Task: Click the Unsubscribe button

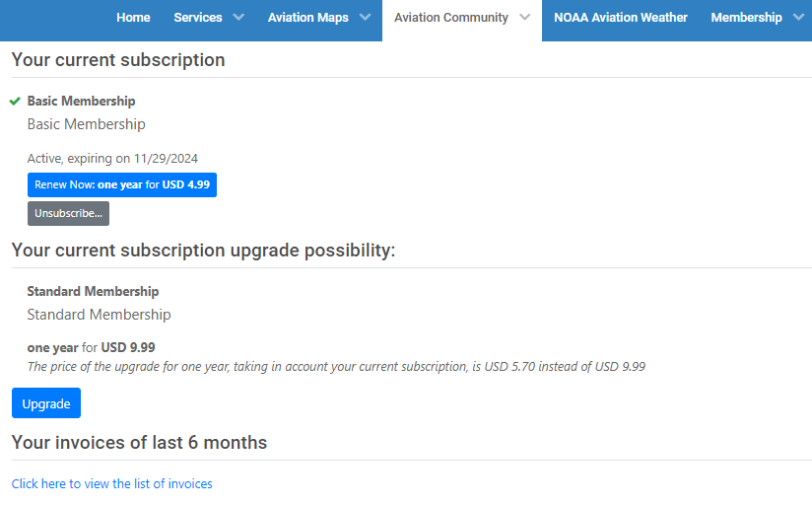Action: (68, 214)
